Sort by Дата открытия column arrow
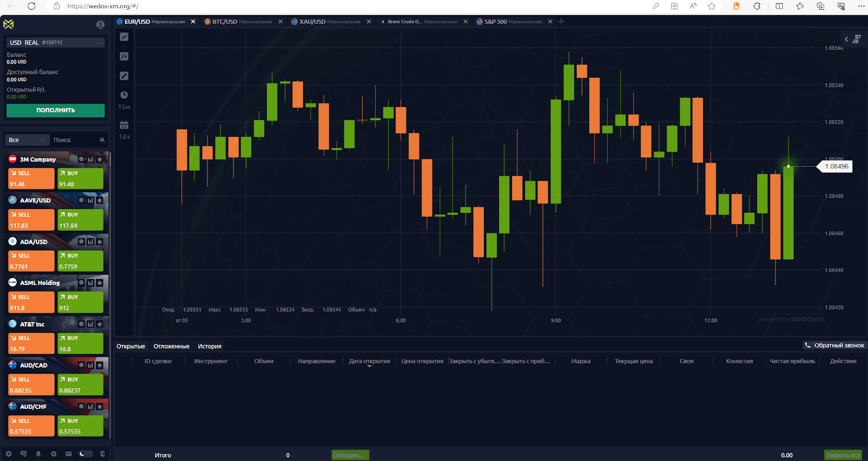868x461 pixels. (369, 367)
